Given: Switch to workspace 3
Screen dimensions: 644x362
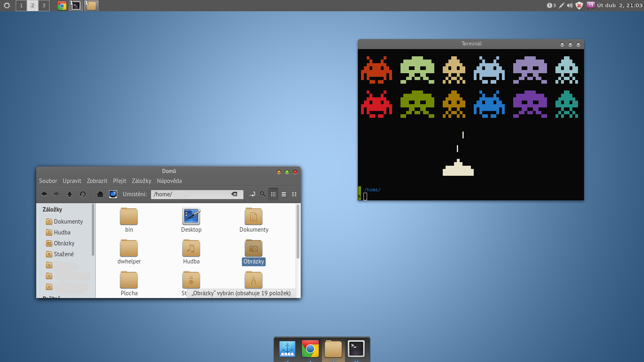Looking at the screenshot, I should point(44,6).
